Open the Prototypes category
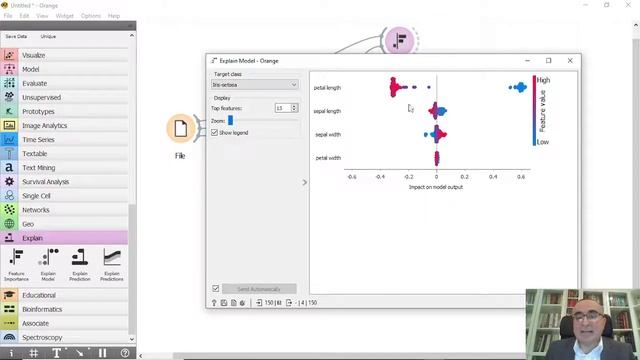Screen dimensions: 640x360 64,111
